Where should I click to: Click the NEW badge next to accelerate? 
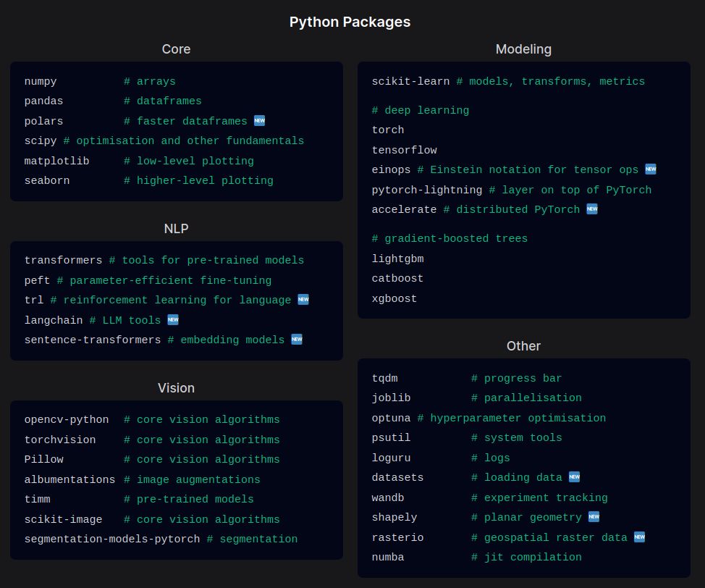click(x=592, y=209)
